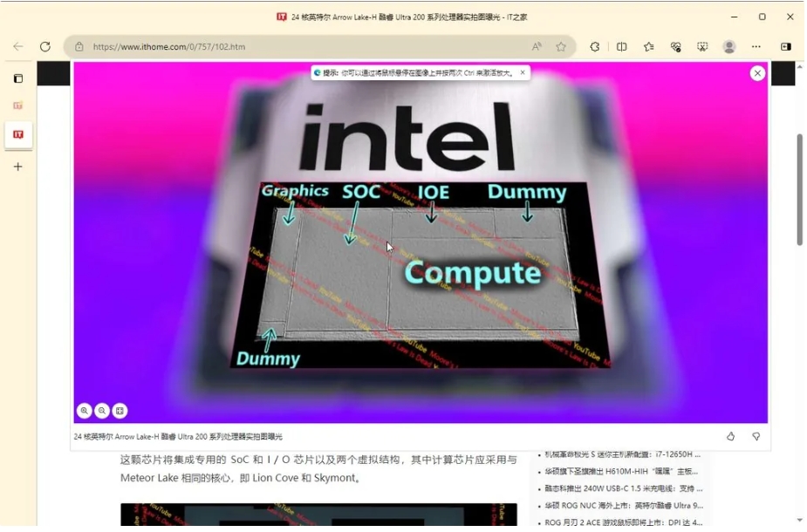Click the page vertical scrollbar thumb
807x532 pixels.
(x=801, y=190)
